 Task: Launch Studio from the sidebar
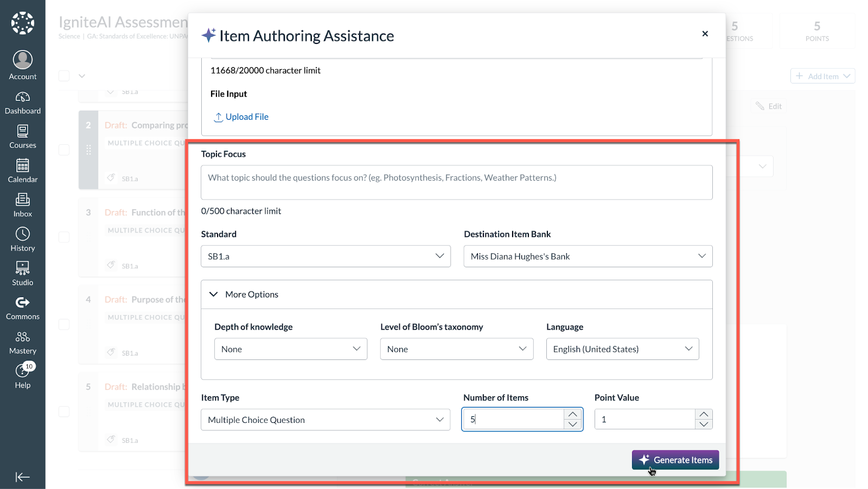[x=23, y=274]
